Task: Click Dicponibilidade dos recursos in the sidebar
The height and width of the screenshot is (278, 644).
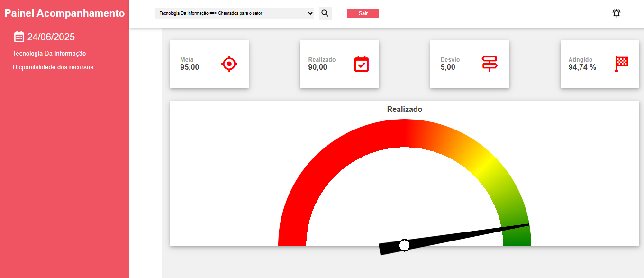Action: 53,67
